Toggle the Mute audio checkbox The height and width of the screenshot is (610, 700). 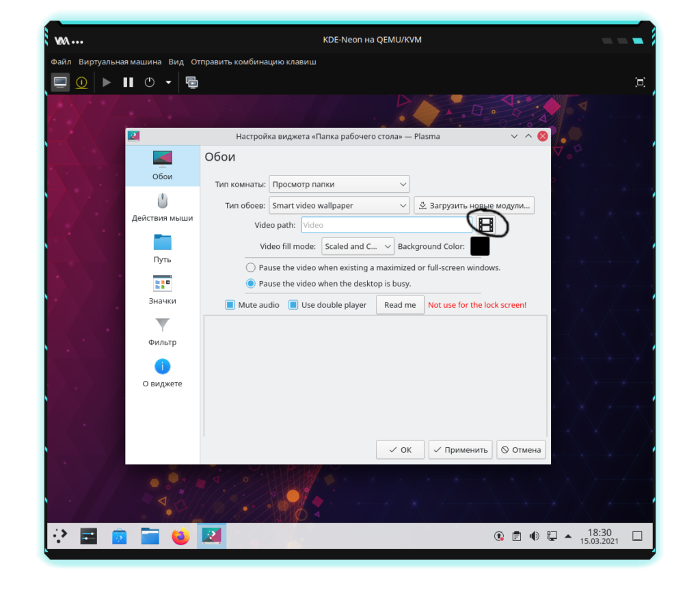pos(230,305)
